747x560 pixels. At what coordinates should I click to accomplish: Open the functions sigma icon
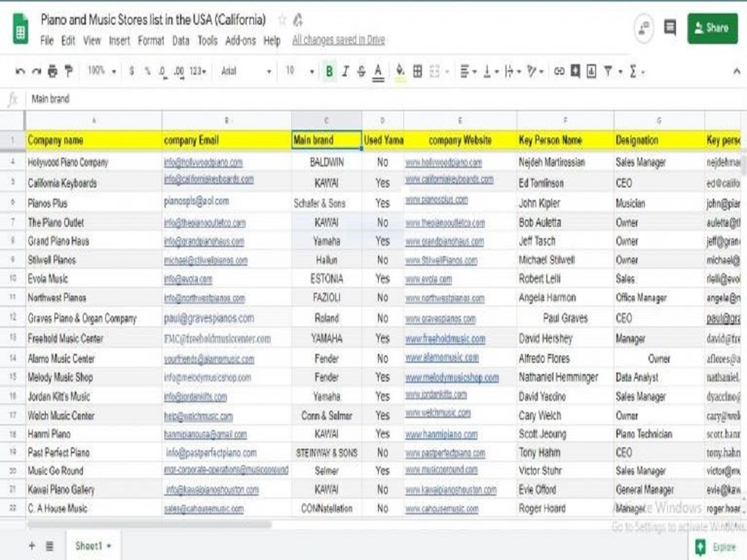(x=633, y=72)
